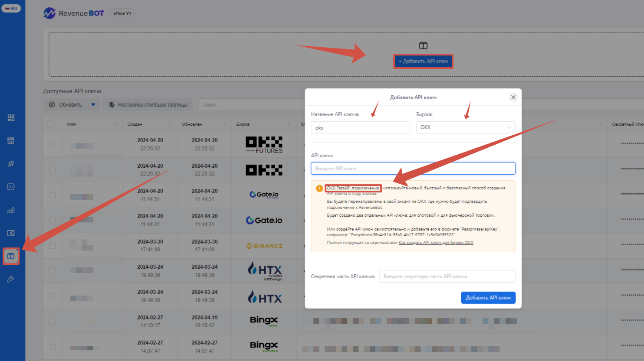Check the Gate.io spot row checkbox
Image resolution: width=644 pixels, height=361 pixels.
[53, 220]
